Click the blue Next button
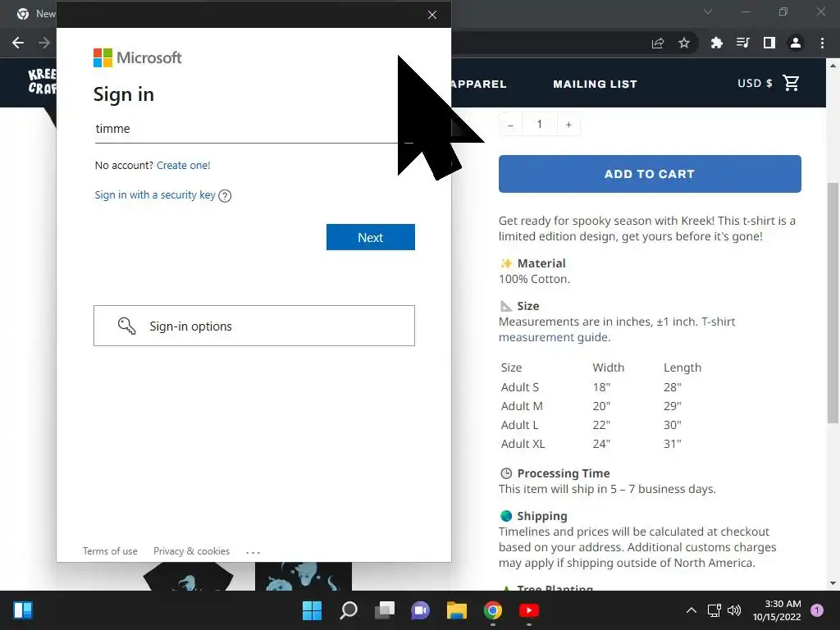840x630 pixels. click(371, 237)
